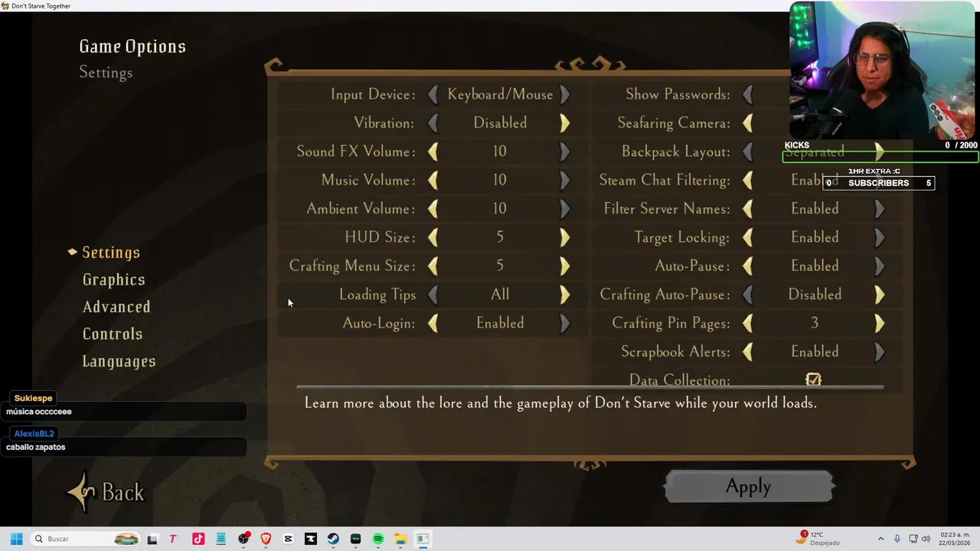Click right arrow of Auto-Pause
This screenshot has width=980, height=551.
click(x=879, y=266)
